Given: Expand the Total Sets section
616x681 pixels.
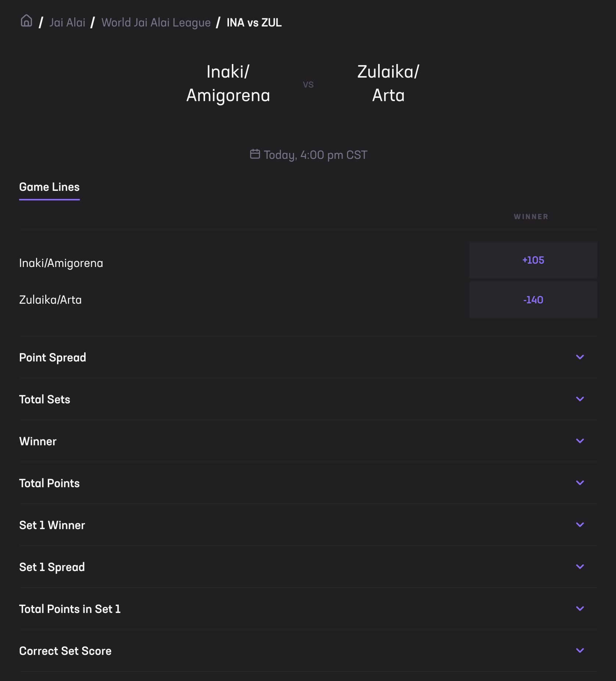Looking at the screenshot, I should coord(580,399).
